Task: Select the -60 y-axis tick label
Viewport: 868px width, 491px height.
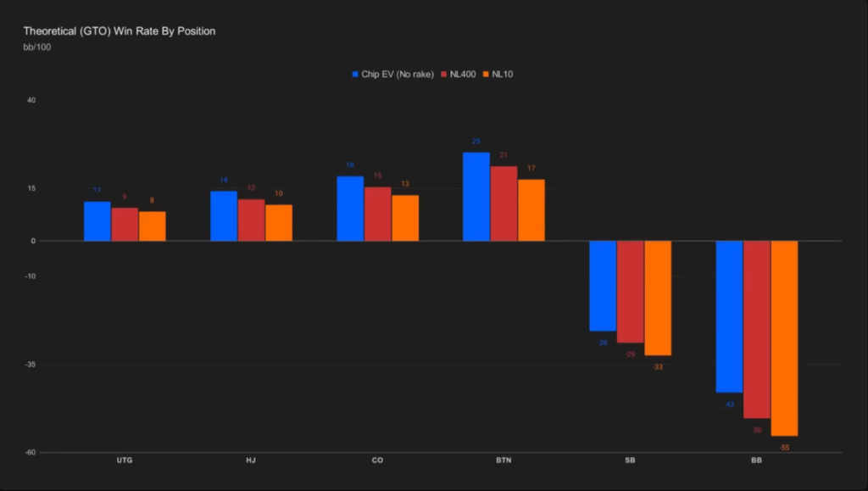Action: click(x=30, y=453)
